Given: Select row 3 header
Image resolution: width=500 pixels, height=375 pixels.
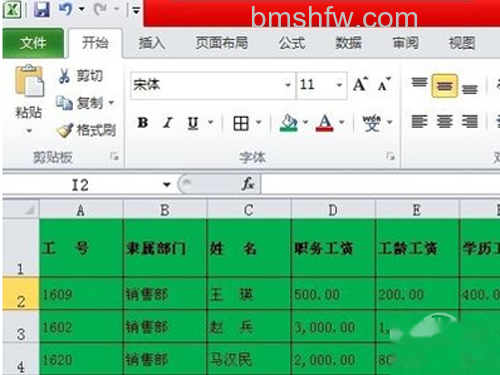Looking at the screenshot, I should (x=21, y=327).
